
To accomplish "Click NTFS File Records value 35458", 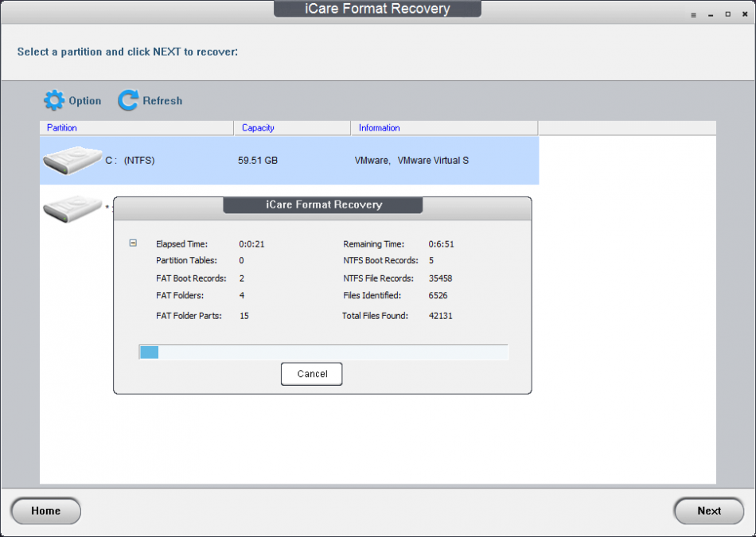I will [440, 278].
